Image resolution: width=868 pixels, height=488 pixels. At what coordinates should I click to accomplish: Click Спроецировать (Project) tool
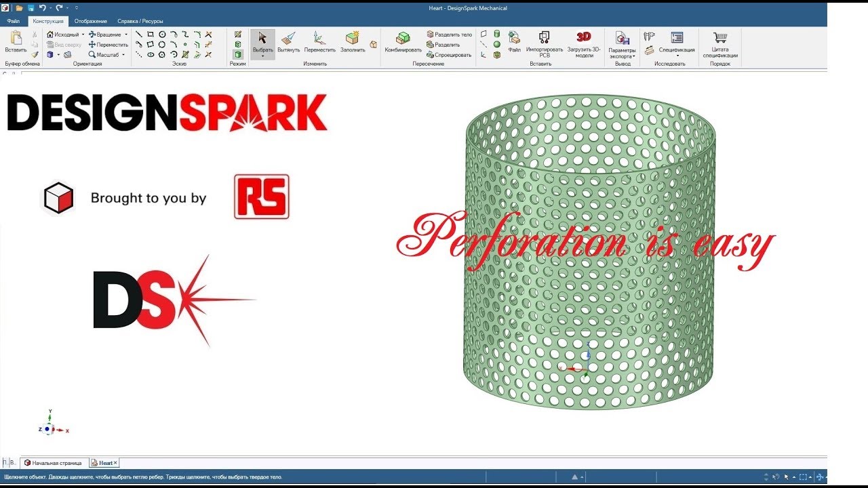(449, 55)
